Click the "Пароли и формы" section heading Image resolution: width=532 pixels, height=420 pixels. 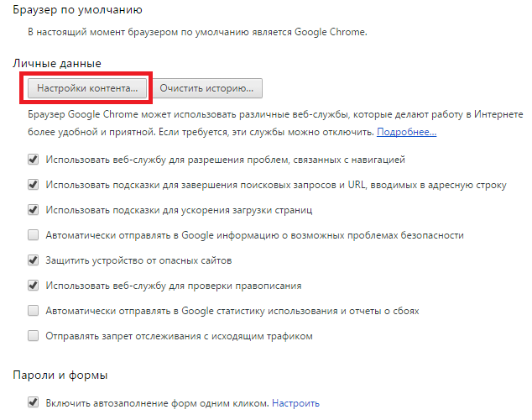click(64, 374)
